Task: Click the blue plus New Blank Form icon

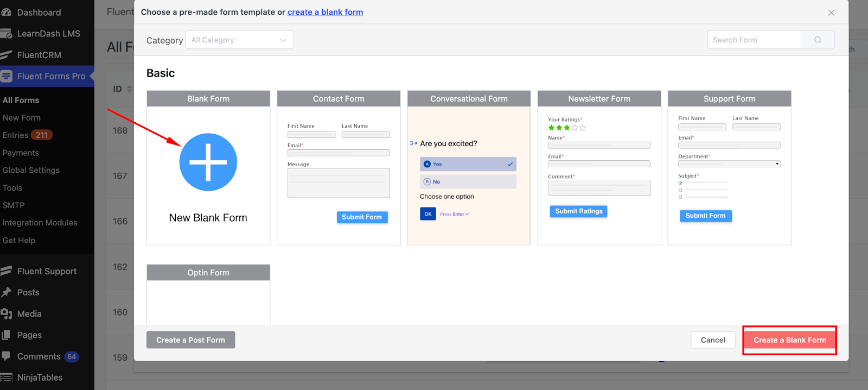Action: (208, 162)
